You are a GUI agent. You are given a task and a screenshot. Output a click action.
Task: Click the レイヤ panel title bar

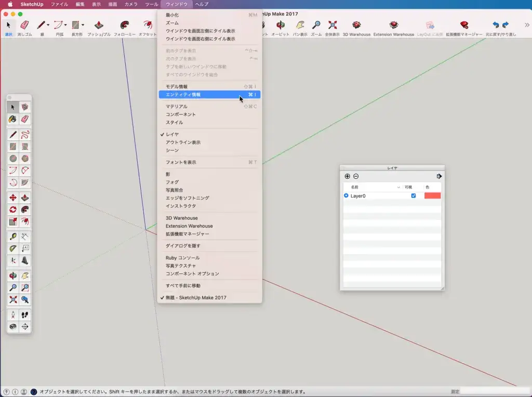coord(392,168)
